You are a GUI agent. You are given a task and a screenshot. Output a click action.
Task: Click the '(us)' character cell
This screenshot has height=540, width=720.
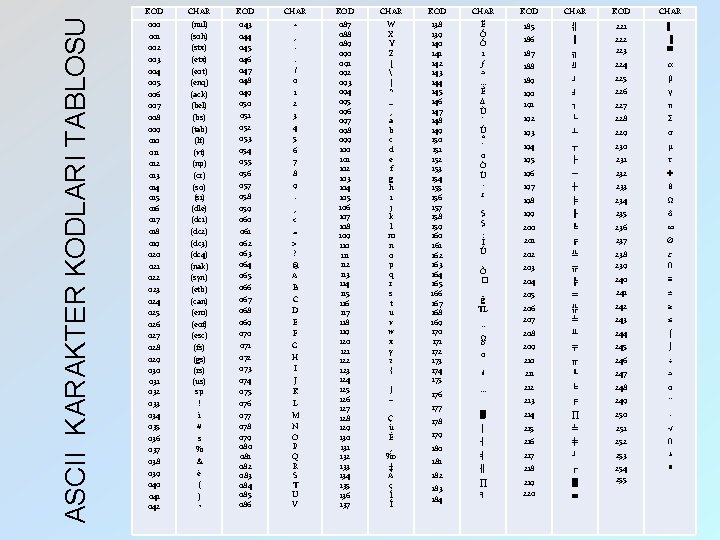point(199,382)
